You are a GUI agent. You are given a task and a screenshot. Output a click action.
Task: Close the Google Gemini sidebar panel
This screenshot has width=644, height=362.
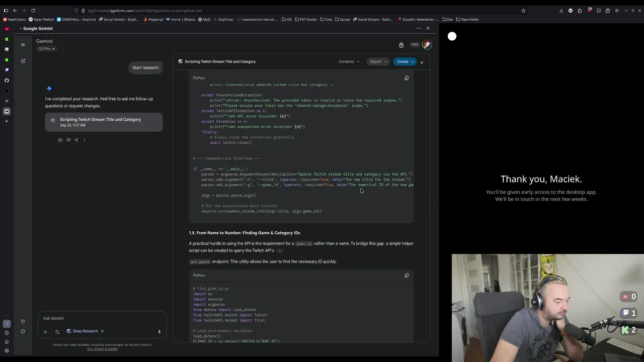(x=428, y=28)
